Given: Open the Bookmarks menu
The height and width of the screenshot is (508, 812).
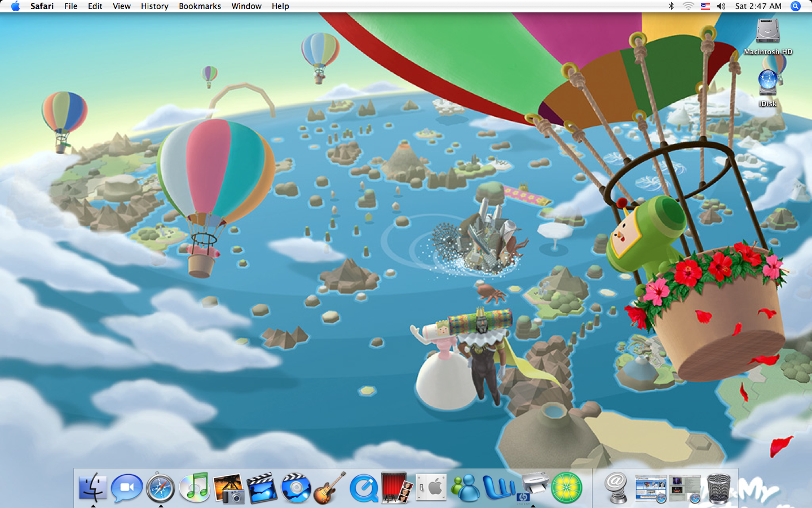Looking at the screenshot, I should coord(200,6).
